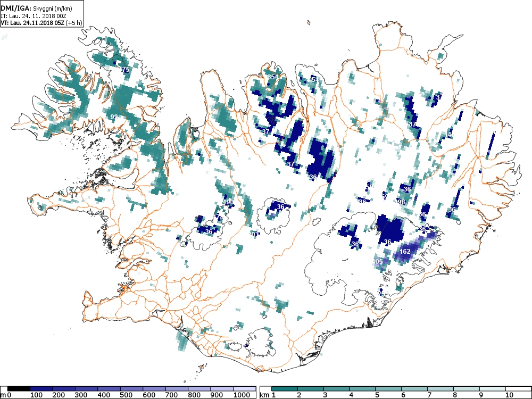
Task: Click the '1000' label in the meter legend
Action: pos(242,395)
